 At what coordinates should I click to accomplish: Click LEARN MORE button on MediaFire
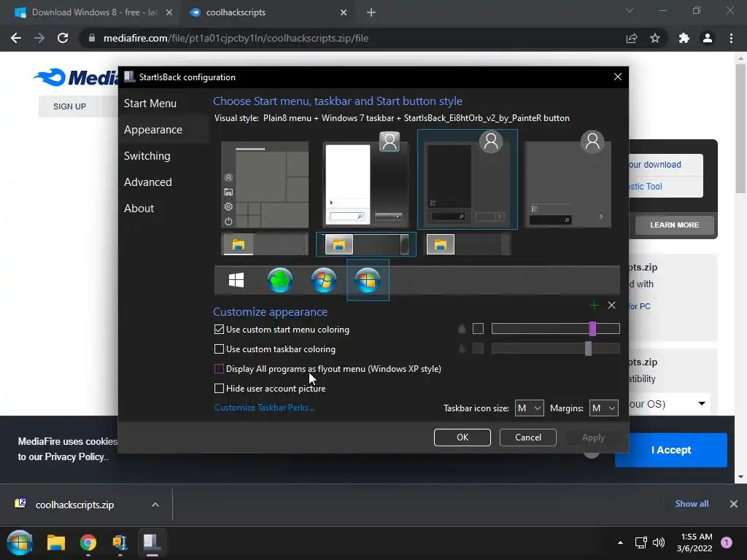tap(675, 225)
